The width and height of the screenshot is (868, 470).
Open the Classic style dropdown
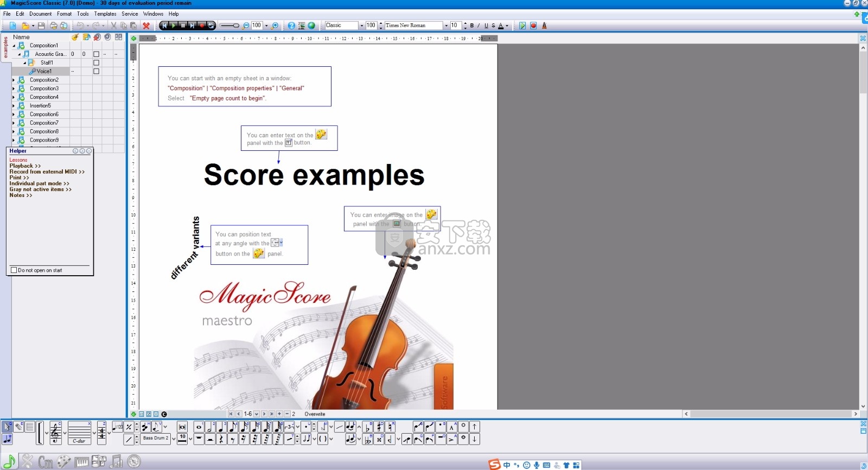[362, 26]
